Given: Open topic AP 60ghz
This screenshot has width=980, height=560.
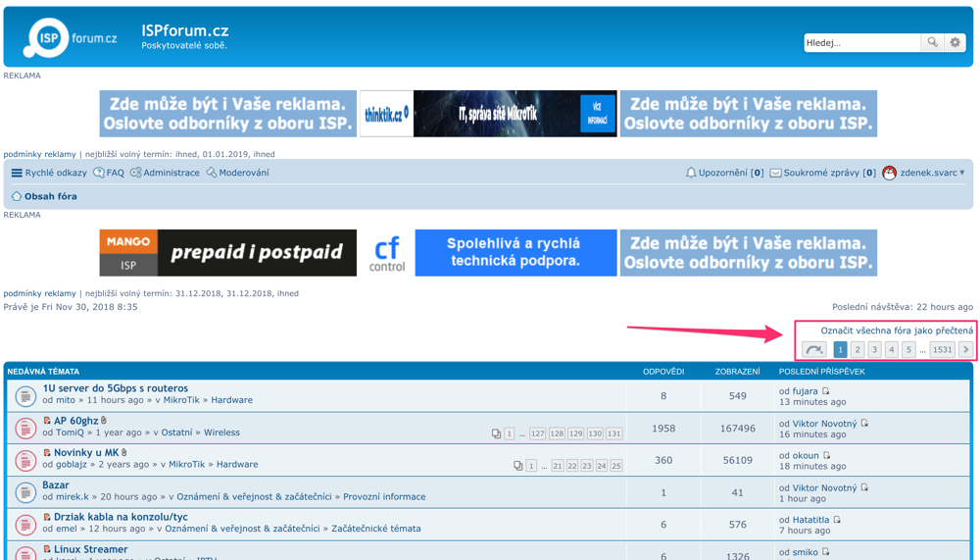Looking at the screenshot, I should (x=75, y=421).
